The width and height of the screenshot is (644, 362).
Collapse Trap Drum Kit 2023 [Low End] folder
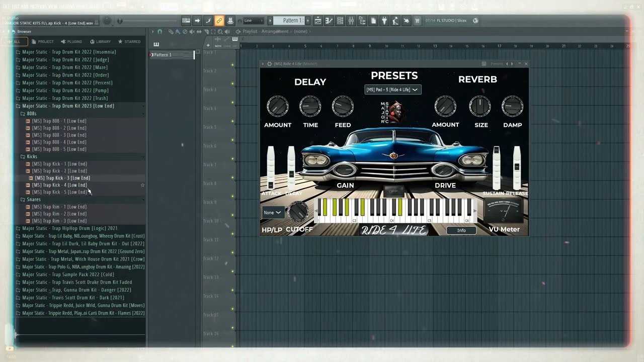point(68,106)
